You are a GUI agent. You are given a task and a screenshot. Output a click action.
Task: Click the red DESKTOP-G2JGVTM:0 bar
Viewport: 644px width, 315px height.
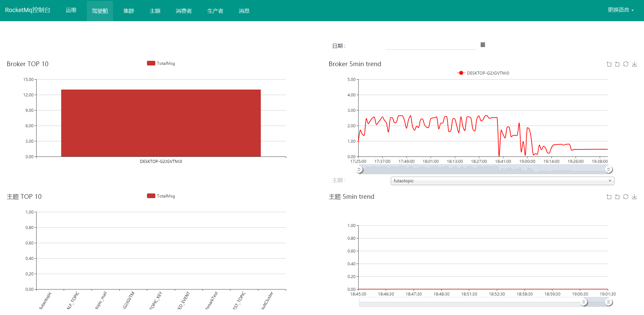161,123
